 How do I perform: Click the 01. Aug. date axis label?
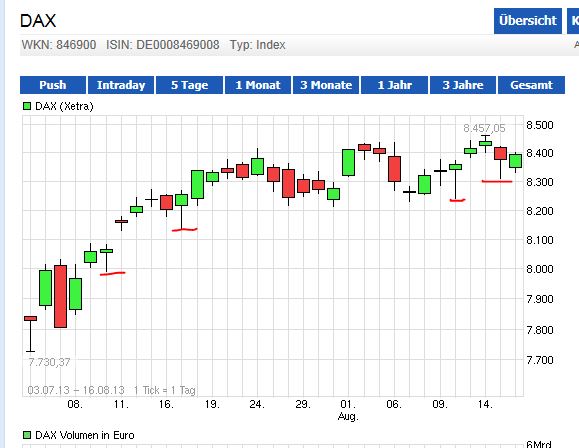[348, 410]
